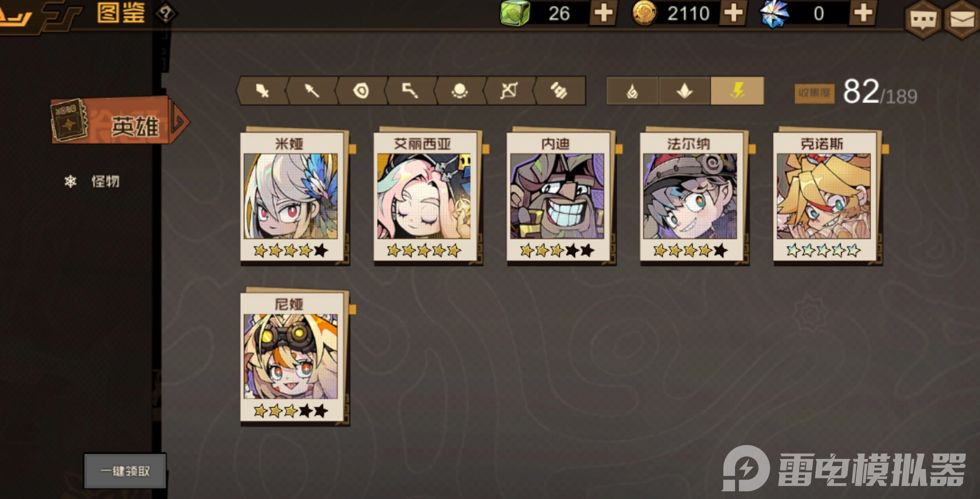Open the 米娅 hero card
This screenshot has width=980, height=499.
tap(292, 197)
